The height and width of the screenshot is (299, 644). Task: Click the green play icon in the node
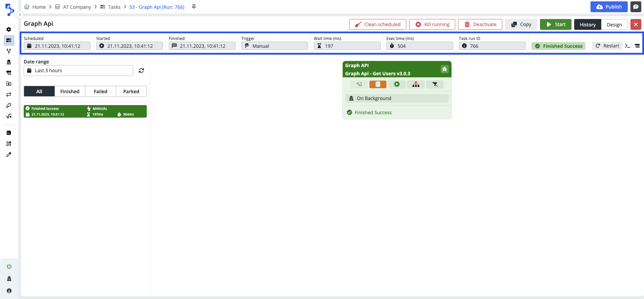pyautogui.click(x=397, y=84)
